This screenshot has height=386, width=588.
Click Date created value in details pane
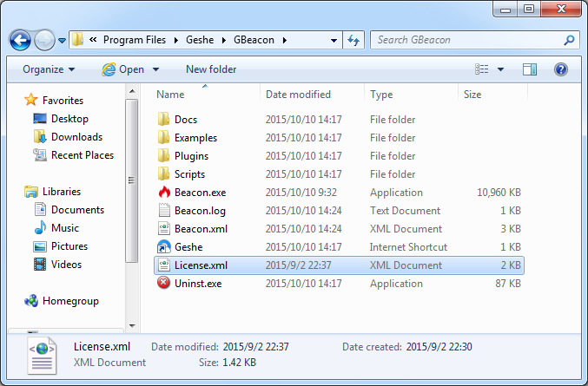coord(439,347)
